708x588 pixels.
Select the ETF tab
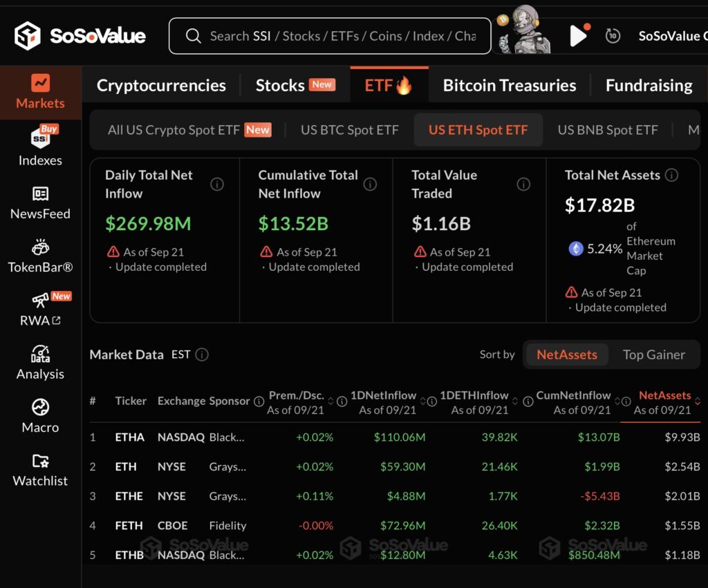point(389,85)
